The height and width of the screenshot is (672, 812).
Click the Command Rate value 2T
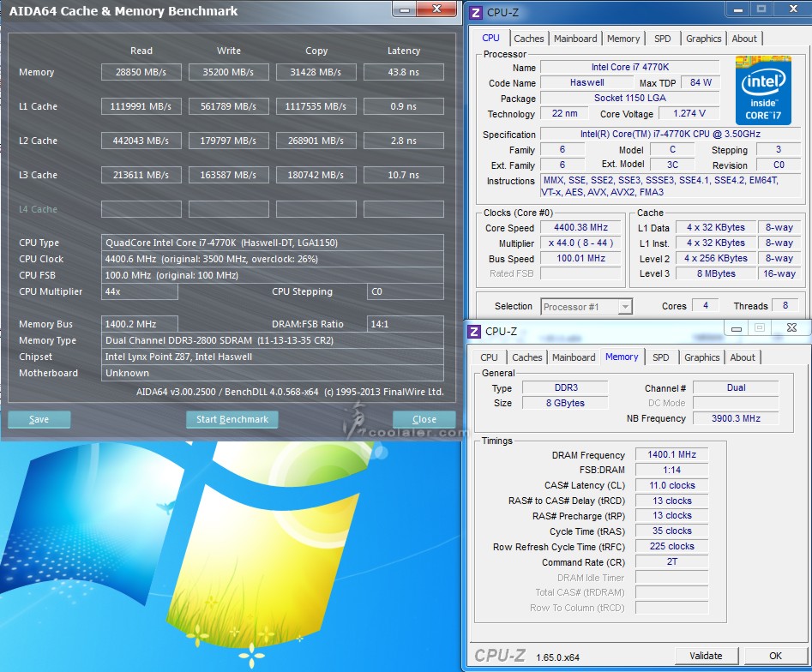tap(671, 561)
